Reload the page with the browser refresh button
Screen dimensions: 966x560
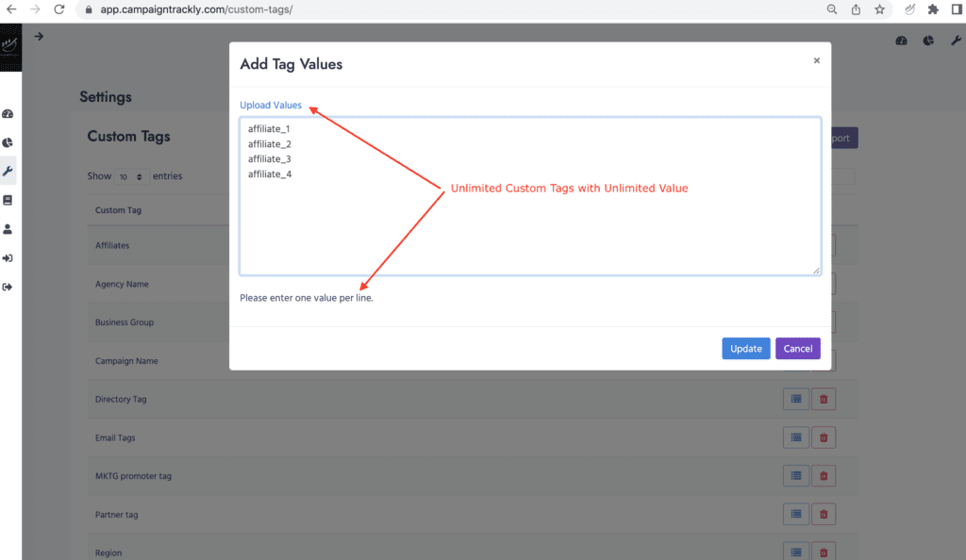pos(59,9)
